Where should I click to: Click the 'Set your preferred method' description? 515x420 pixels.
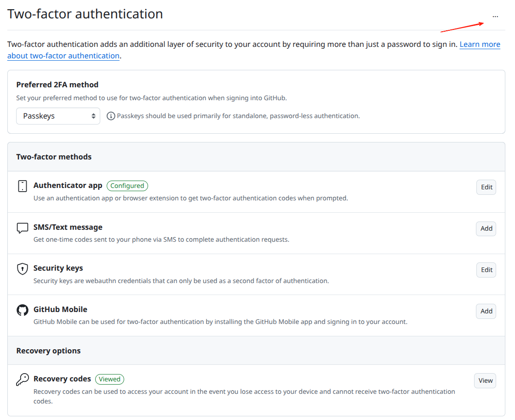pyautogui.click(x=151, y=98)
